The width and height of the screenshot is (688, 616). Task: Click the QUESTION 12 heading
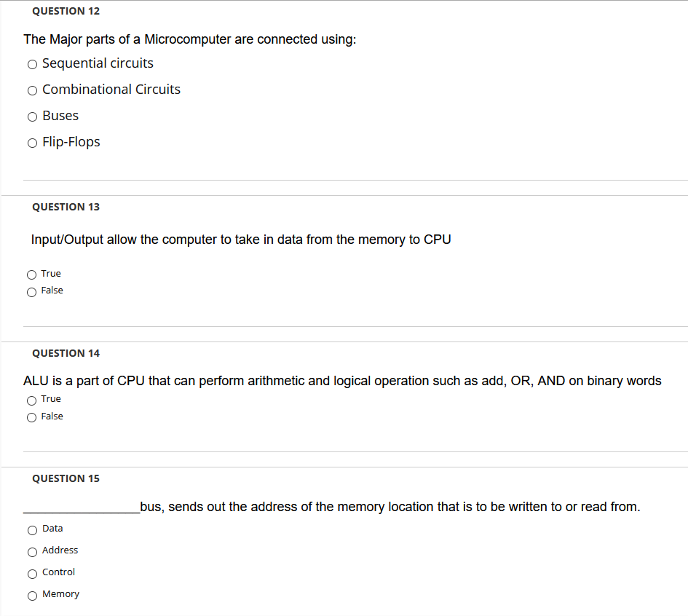pos(66,11)
